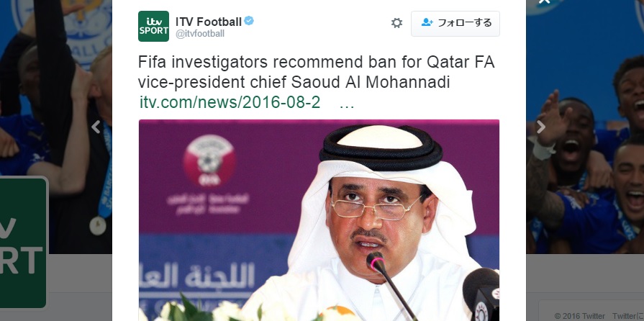Click the tweet text about Fifa investigators
The width and height of the screenshot is (644, 321).
coord(317,72)
